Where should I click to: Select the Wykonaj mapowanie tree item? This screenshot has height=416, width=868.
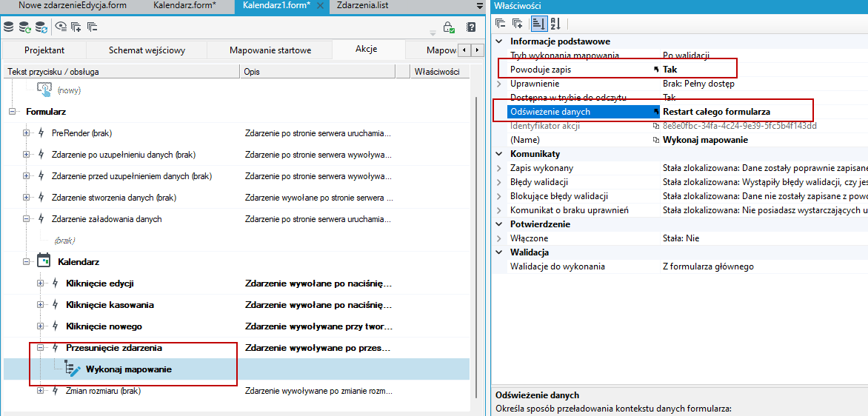click(x=128, y=369)
